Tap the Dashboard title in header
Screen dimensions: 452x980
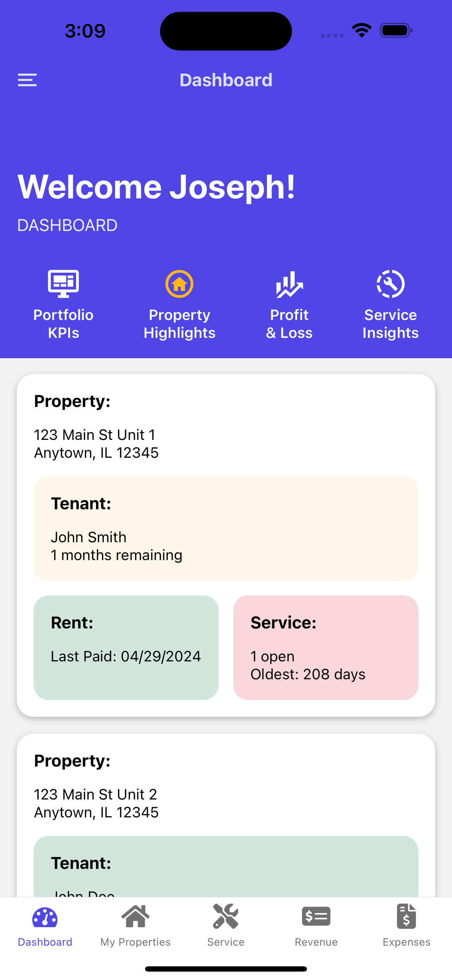pos(226,80)
